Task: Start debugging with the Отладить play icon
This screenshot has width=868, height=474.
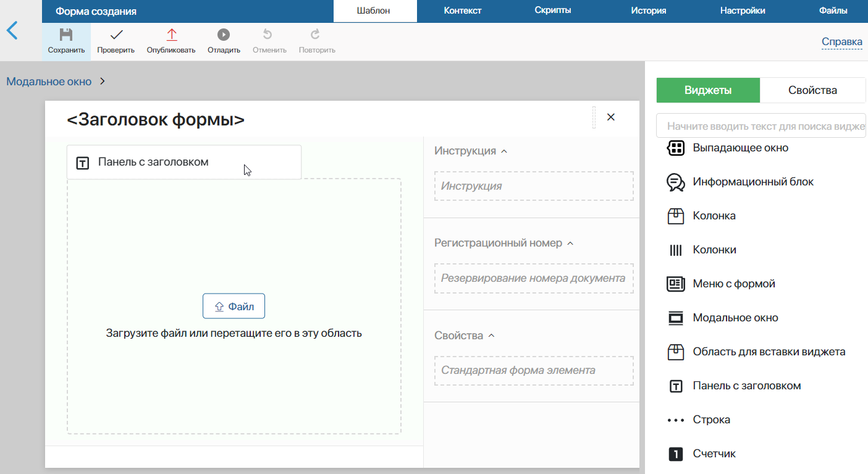Action: [224, 35]
